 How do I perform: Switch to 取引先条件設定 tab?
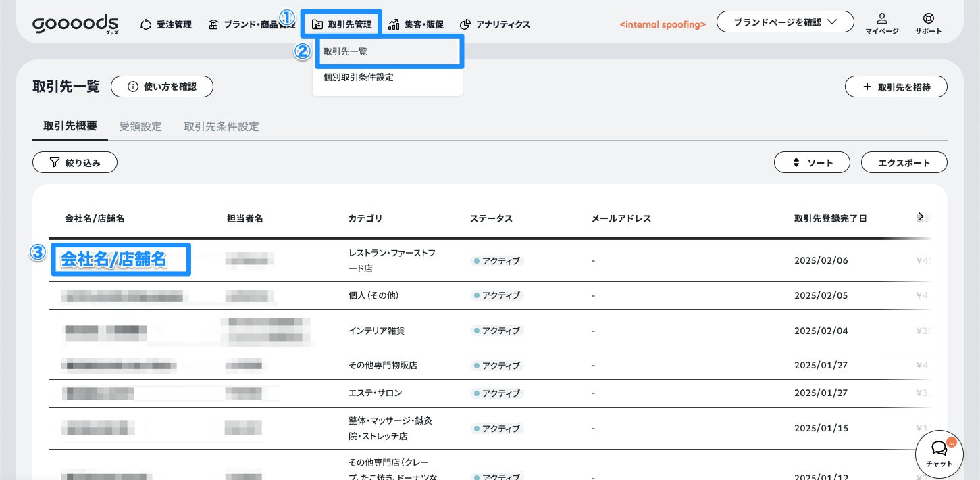coord(222,126)
